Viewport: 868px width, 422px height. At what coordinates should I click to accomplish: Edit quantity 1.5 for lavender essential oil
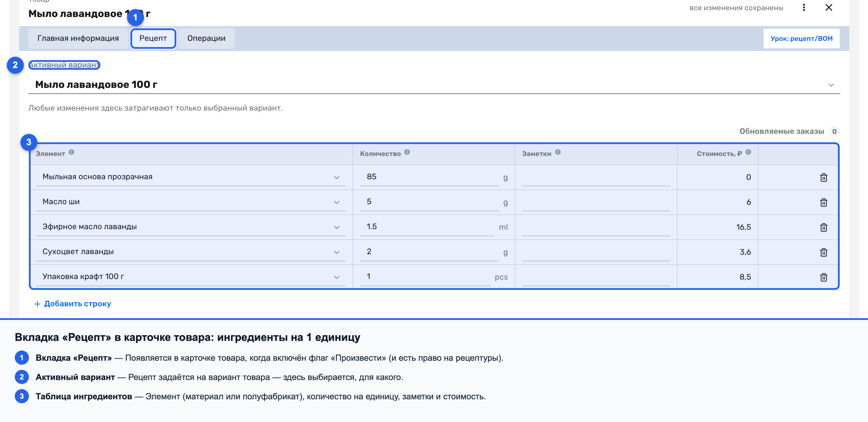[x=427, y=227]
